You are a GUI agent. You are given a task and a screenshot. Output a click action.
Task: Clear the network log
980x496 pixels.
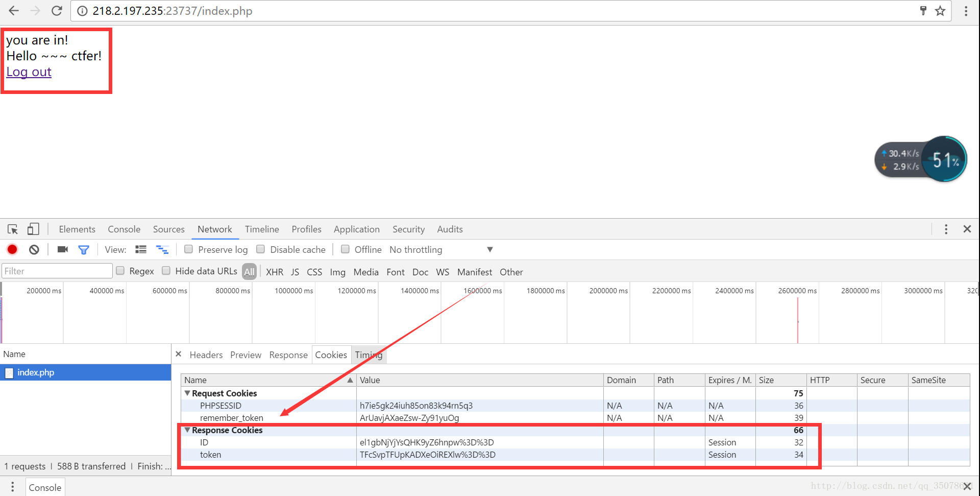(x=34, y=249)
